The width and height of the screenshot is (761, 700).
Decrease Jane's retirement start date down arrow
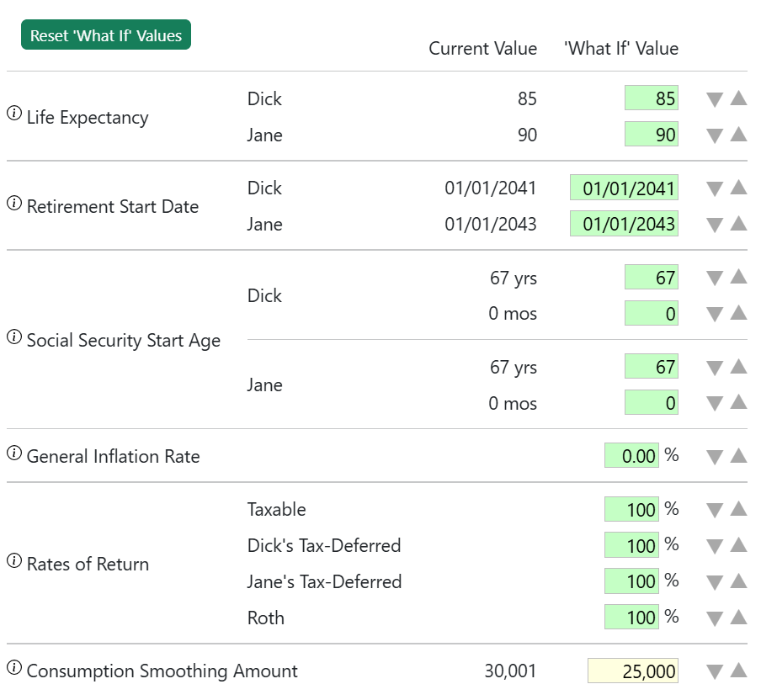point(715,225)
